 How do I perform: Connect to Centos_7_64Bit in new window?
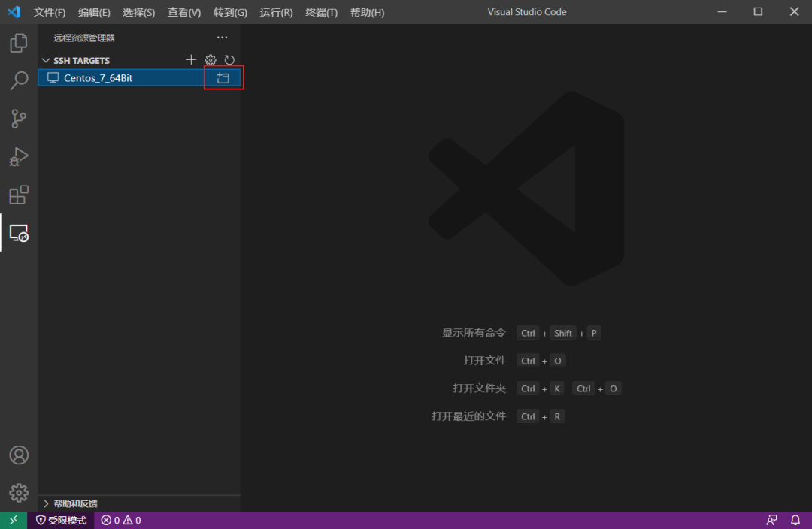point(223,77)
